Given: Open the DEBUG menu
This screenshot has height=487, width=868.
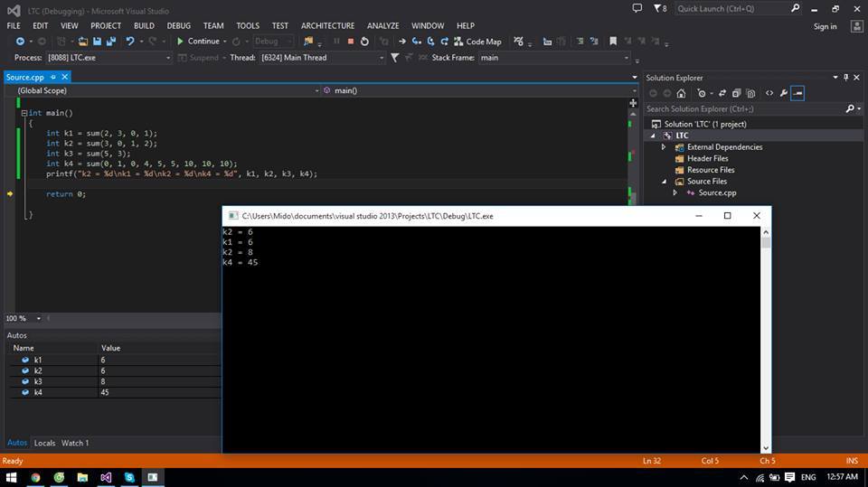Looking at the screenshot, I should [x=178, y=26].
